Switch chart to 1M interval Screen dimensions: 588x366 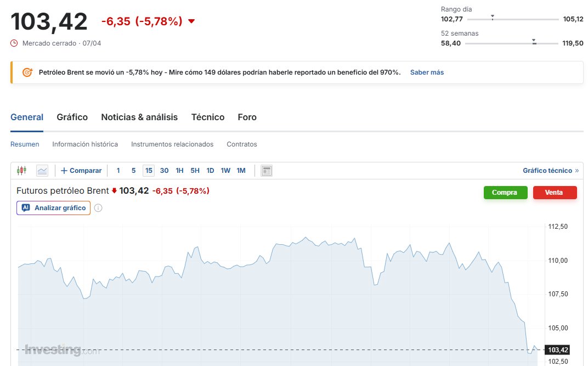[x=241, y=171]
